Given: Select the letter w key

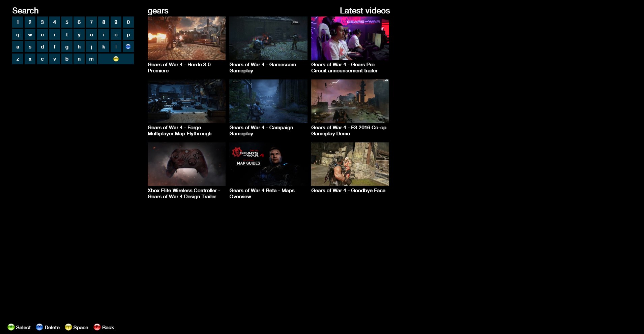Looking at the screenshot, I should click(30, 34).
